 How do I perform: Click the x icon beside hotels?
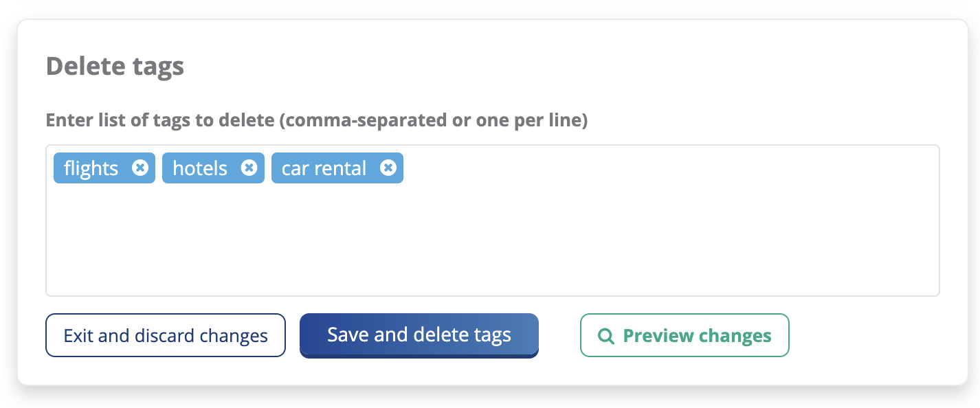click(x=249, y=168)
